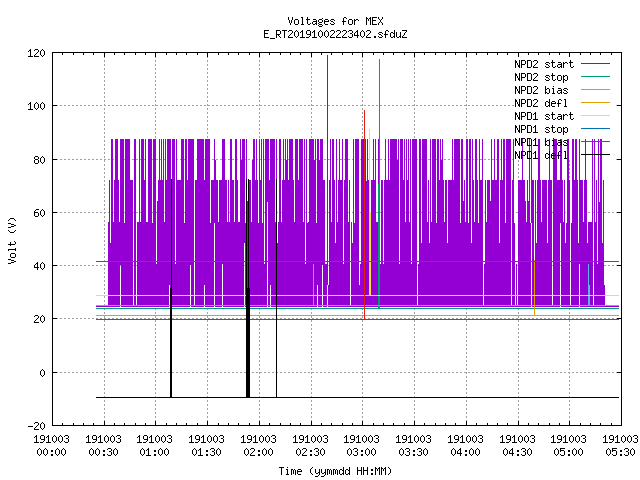
Task: Click the 191003 04:00 x-axis tick label
Action: click(465, 446)
